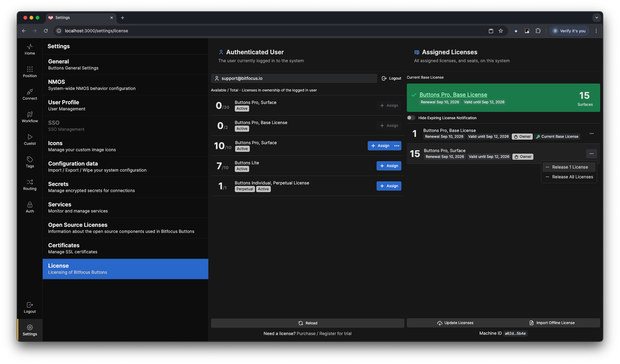
Task: Open the browser extensions puzzle icon
Action: (x=538, y=31)
